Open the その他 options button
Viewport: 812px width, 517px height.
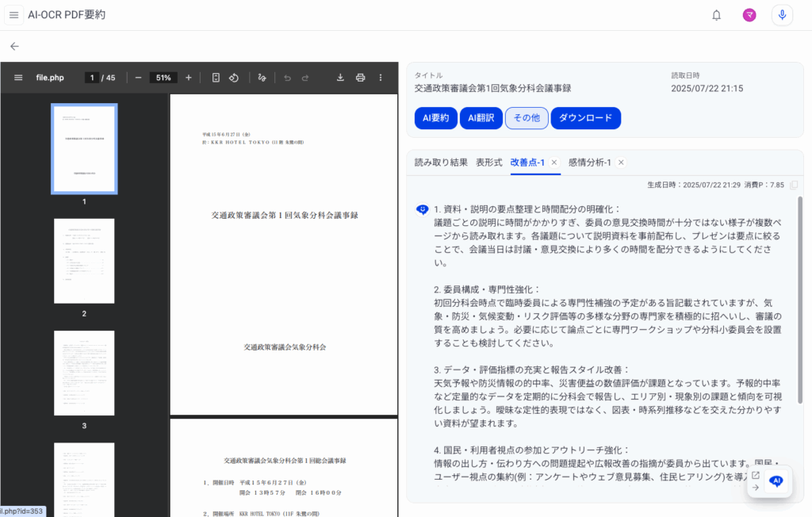pyautogui.click(x=527, y=118)
